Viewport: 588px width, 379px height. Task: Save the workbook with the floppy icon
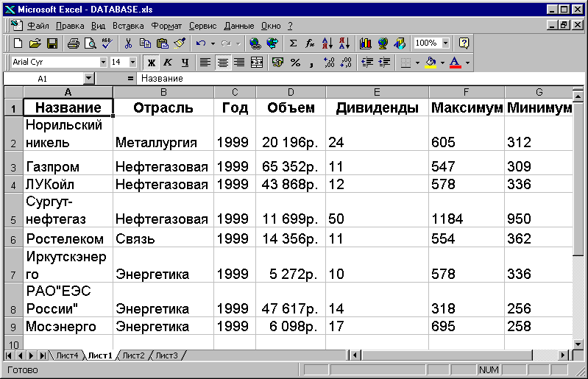52,43
